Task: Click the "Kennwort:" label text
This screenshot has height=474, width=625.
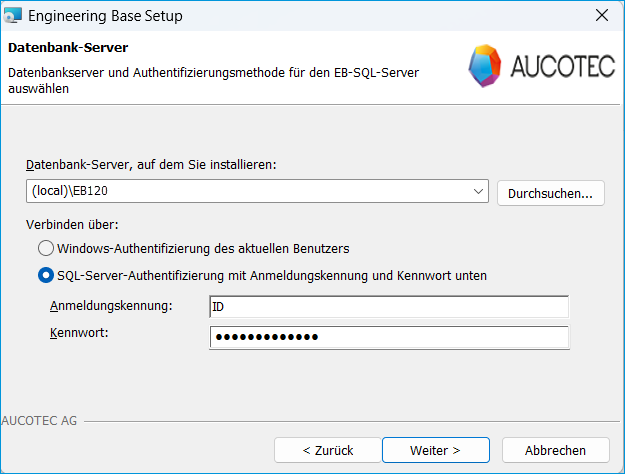Action: (78, 331)
